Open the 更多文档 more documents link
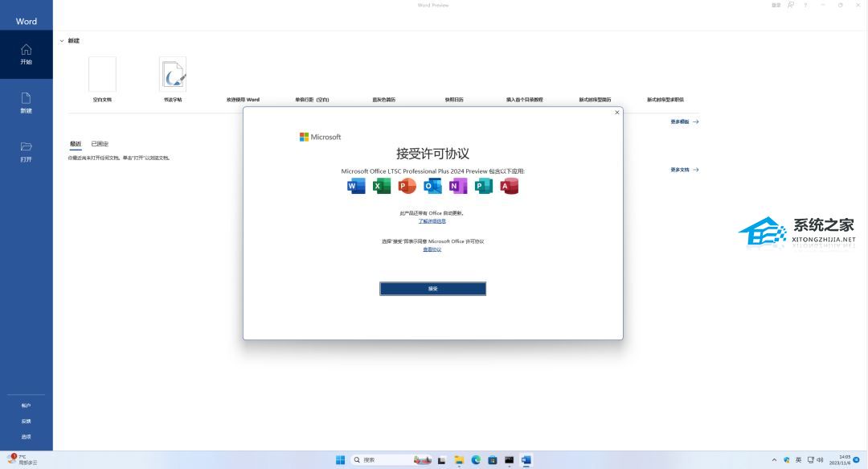Viewport: 868px width, 469px height. pos(684,170)
